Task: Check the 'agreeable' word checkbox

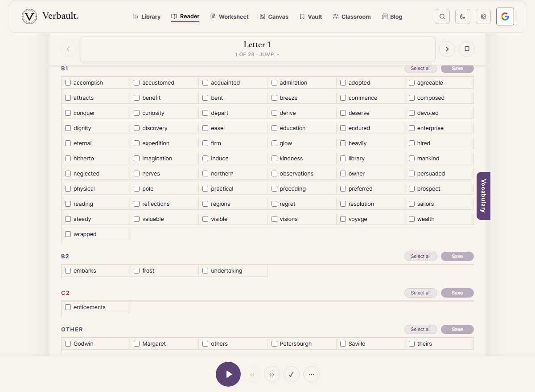Action: coord(412,82)
